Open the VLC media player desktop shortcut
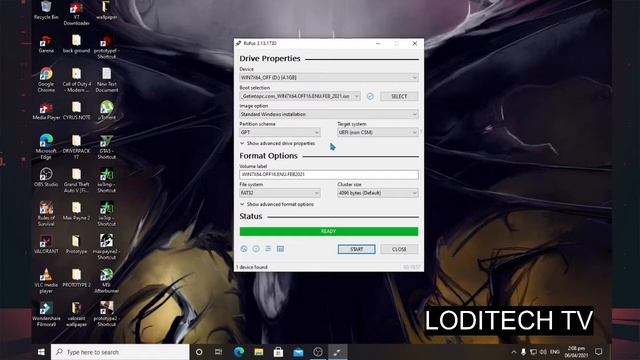Screen dimensions: 640x360 click(46, 280)
